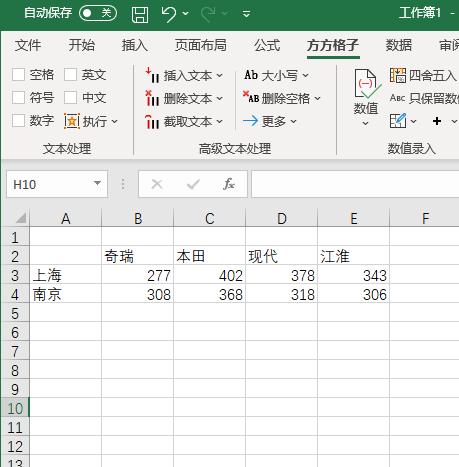Screen dimensions: 459x467
Task: Click the formula bar confirm checkmark
Action: tap(193, 184)
